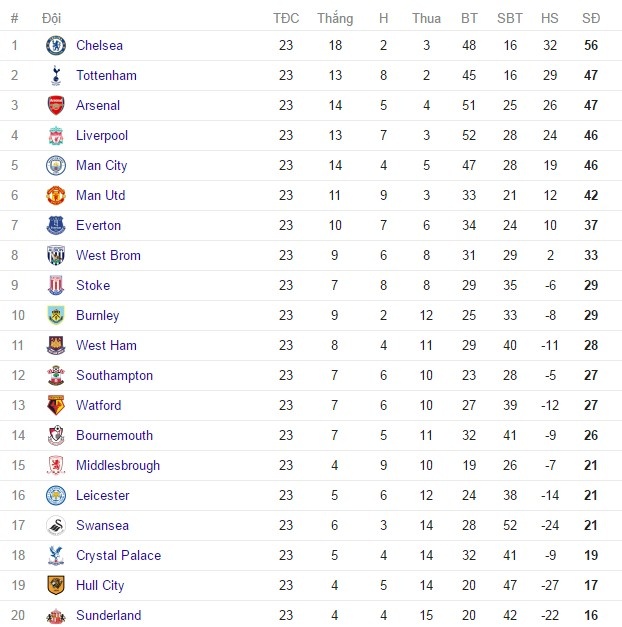The height and width of the screenshot is (627, 622).
Task: Click the Stoke club crest icon
Action: tap(55, 285)
